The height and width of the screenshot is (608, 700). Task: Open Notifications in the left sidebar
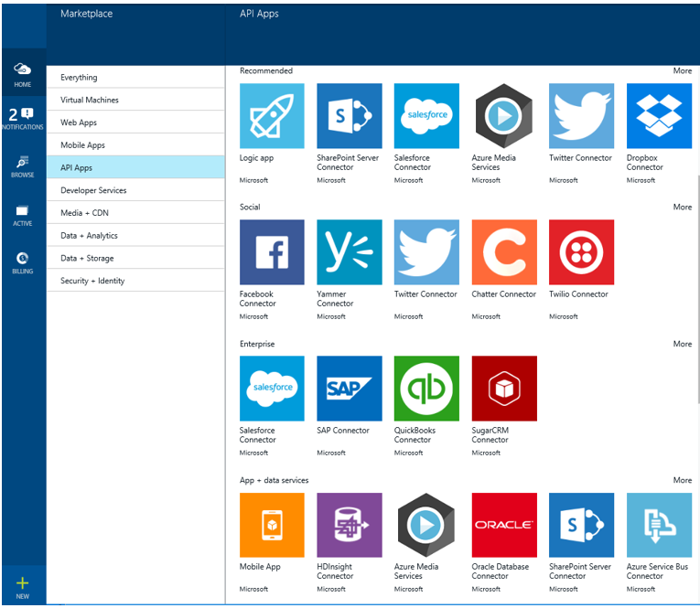pos(23,118)
